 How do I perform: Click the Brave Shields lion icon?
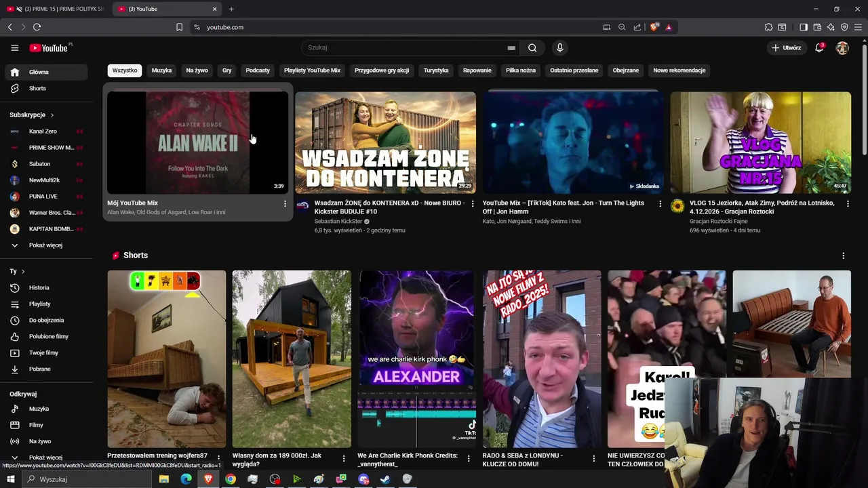[x=654, y=27]
